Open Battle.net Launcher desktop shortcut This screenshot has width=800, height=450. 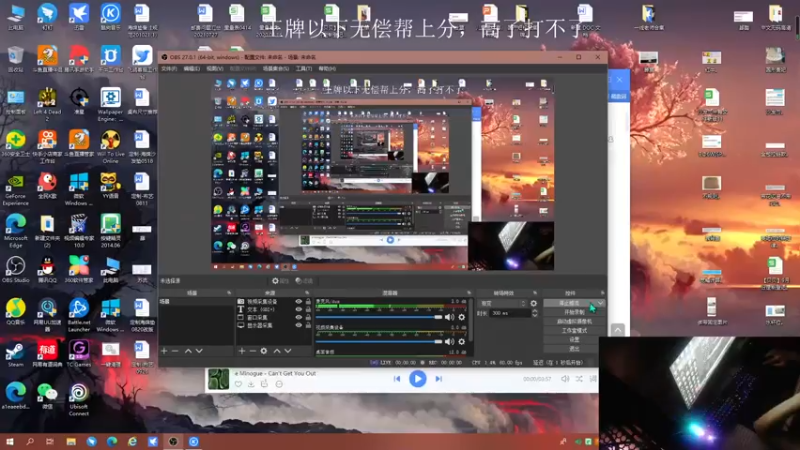(x=79, y=315)
